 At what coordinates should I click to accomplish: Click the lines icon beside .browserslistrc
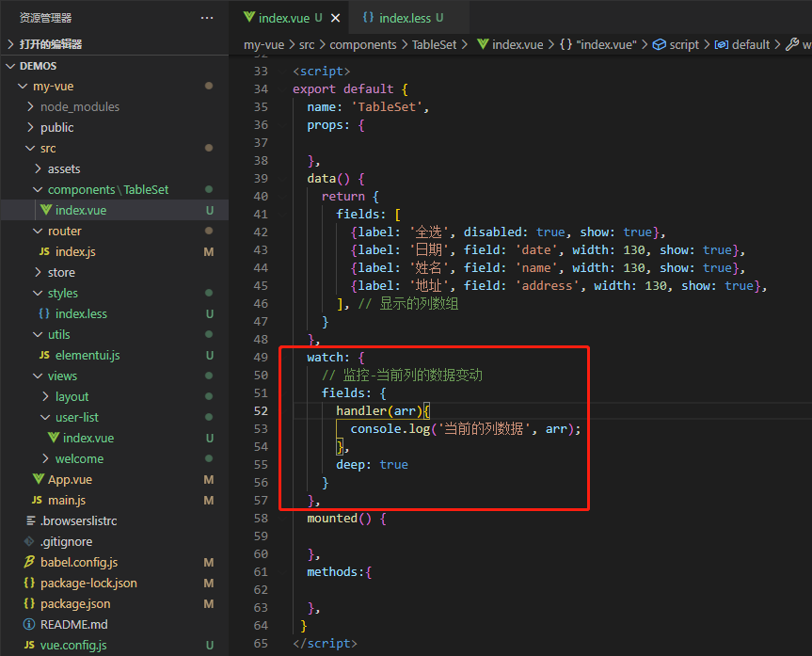tap(30, 520)
